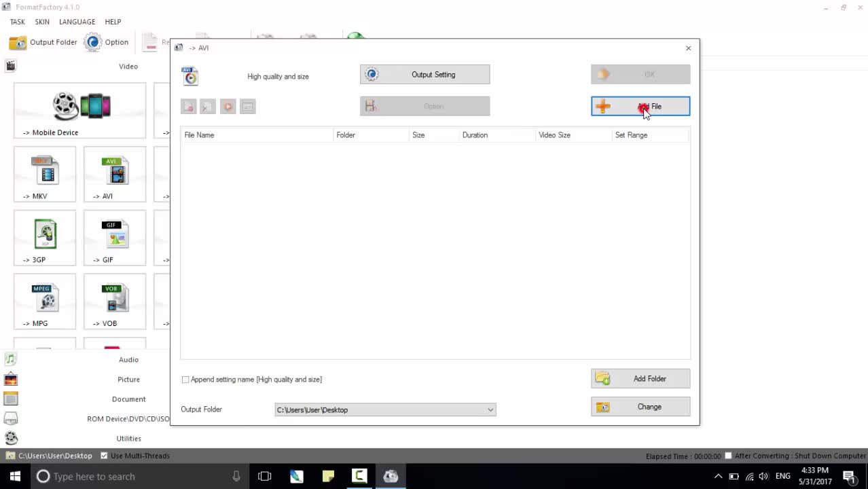This screenshot has width=868, height=489.
Task: Expand the Output Folder path dropdown
Action: (490, 410)
